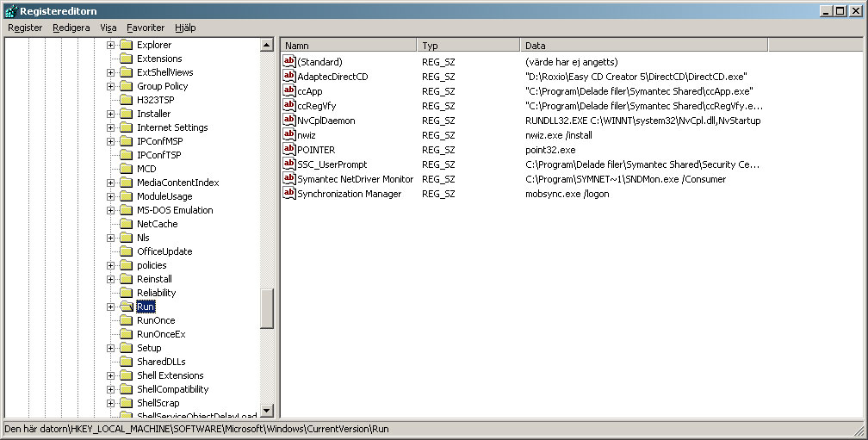The height and width of the screenshot is (440, 868).
Task: Click the POINTER value icon
Action: coord(289,150)
